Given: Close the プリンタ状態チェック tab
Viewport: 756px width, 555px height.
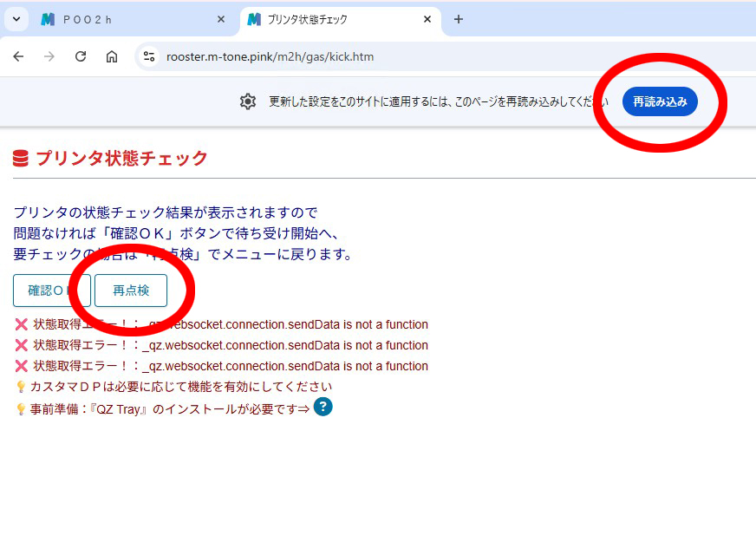Looking at the screenshot, I should point(427,19).
